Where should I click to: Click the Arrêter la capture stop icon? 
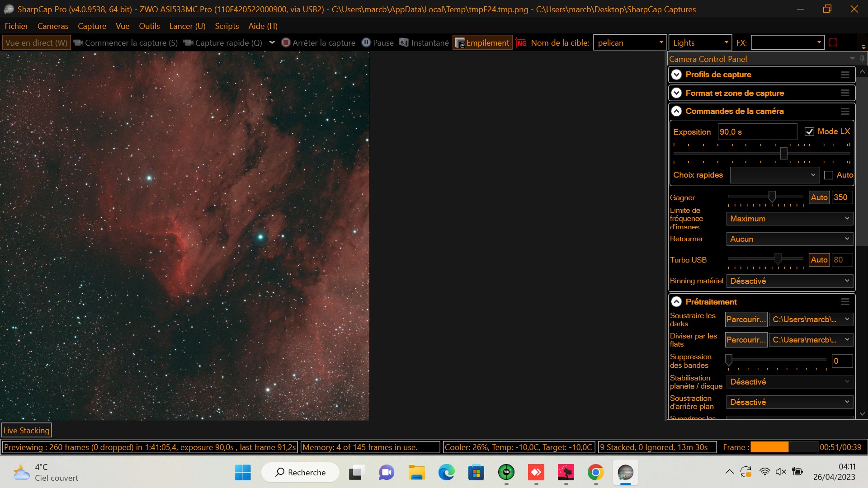(286, 42)
